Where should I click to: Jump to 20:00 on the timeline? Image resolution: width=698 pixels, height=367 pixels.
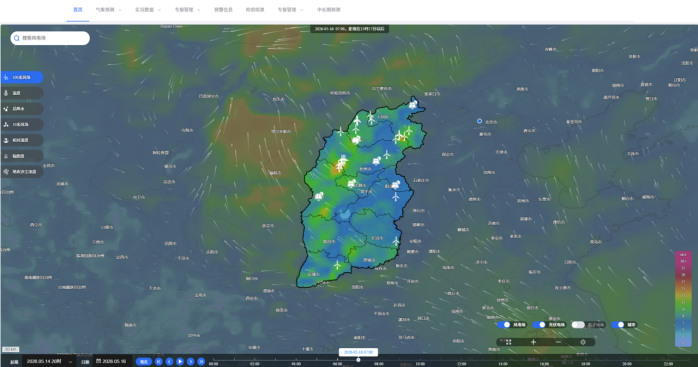pos(627,364)
